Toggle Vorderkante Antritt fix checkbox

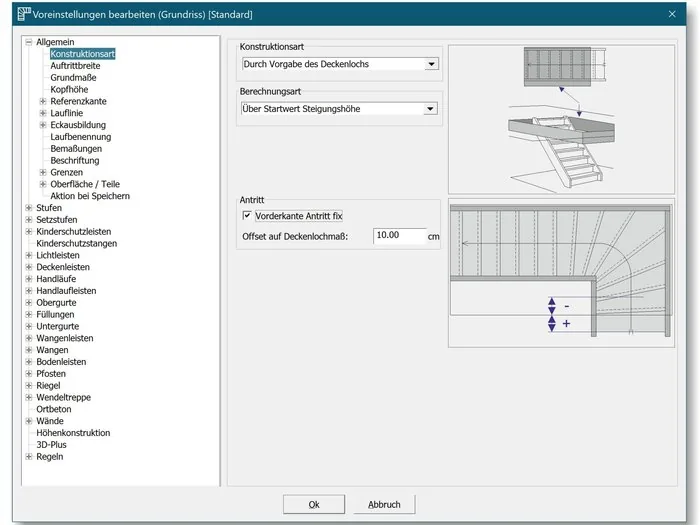pos(247,216)
